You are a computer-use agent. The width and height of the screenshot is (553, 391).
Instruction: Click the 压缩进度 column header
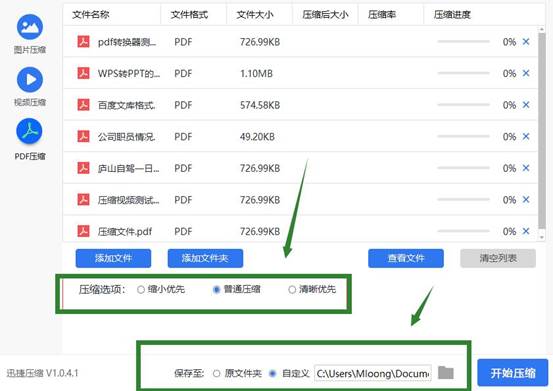(x=452, y=15)
